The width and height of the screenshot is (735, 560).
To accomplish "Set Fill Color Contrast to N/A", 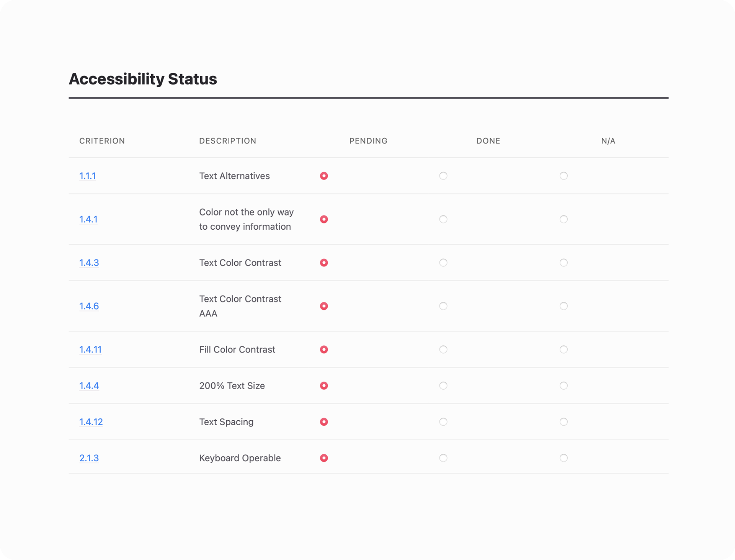I will pos(563,349).
